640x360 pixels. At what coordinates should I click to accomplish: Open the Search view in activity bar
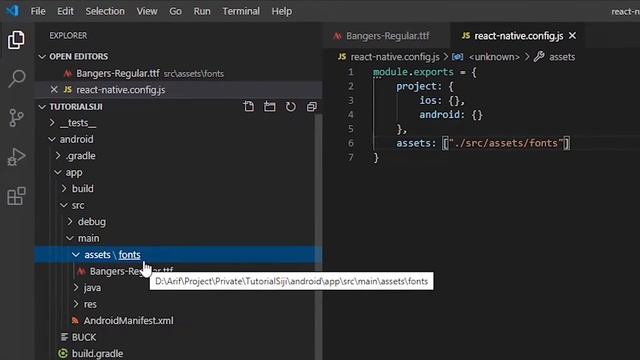click(x=16, y=78)
